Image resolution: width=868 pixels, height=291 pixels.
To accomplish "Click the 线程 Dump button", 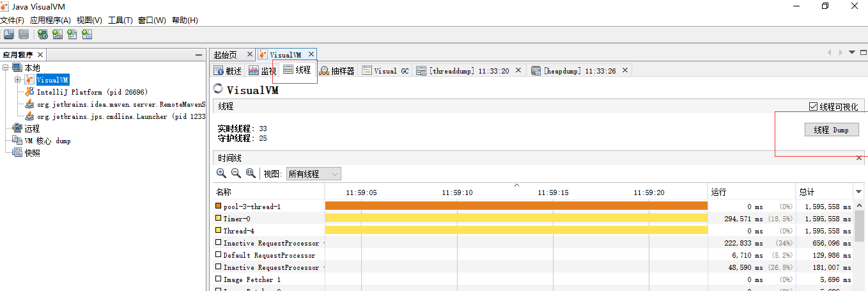I will tap(832, 130).
